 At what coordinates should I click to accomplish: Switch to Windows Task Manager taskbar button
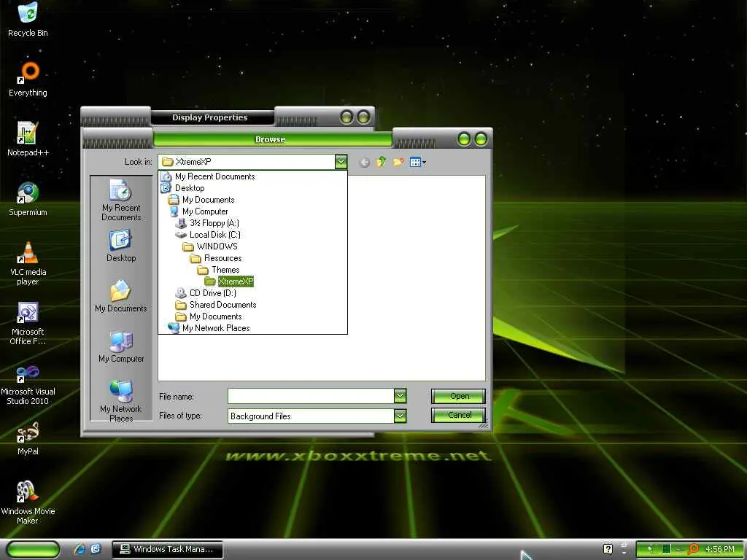click(167, 549)
